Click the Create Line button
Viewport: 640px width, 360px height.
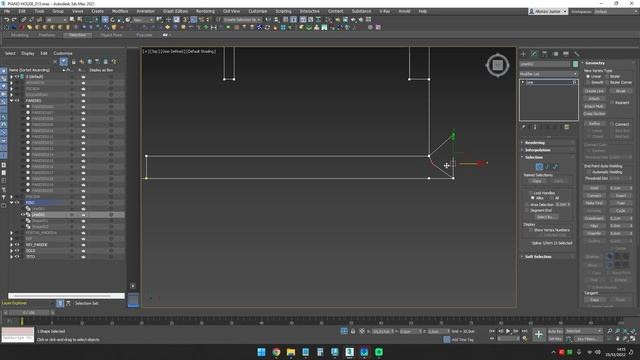point(594,91)
